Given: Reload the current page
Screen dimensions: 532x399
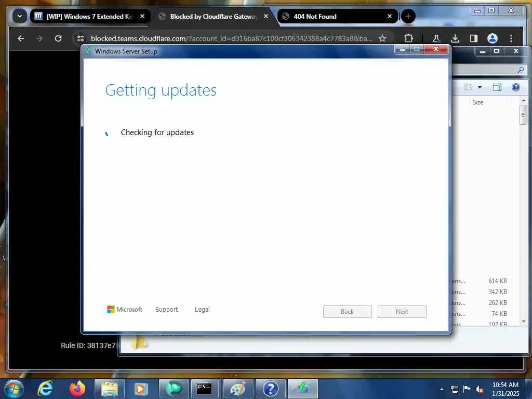Looking at the screenshot, I should [58, 38].
